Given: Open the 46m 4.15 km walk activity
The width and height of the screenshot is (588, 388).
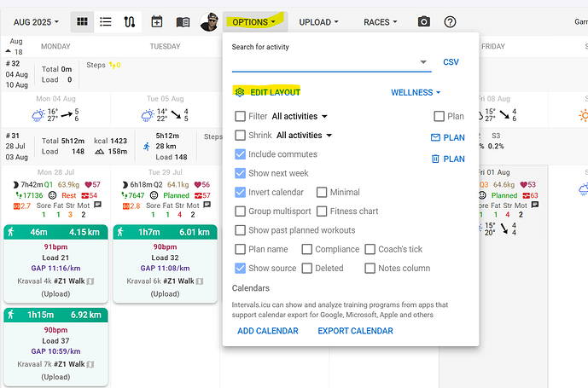Looking at the screenshot, I should 55,231.
